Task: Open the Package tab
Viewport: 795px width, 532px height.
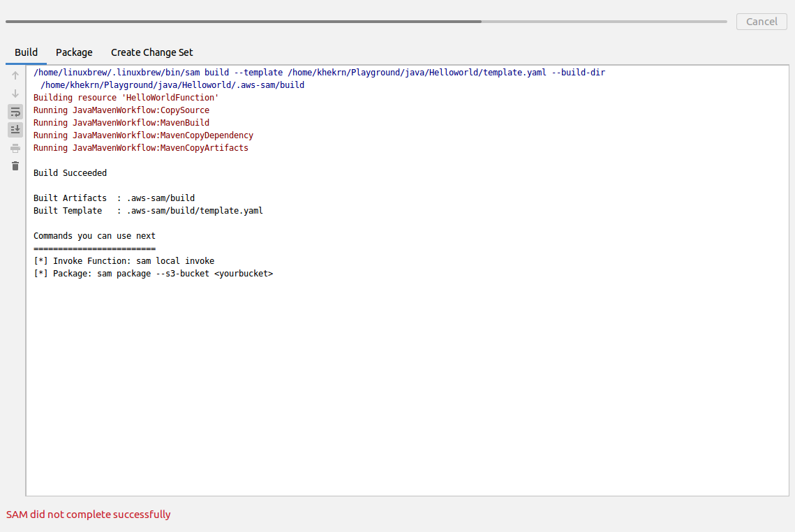Action: pos(74,52)
